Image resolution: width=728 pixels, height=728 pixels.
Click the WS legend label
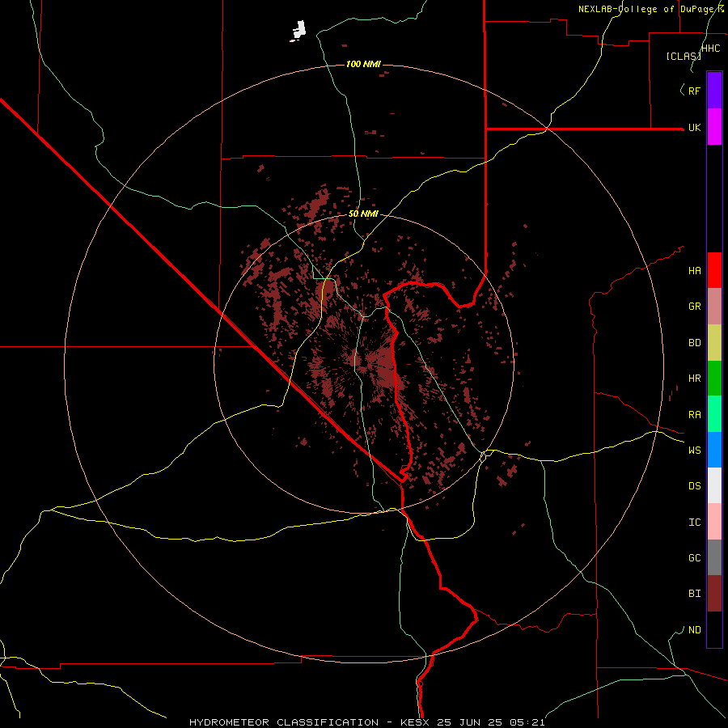695,451
